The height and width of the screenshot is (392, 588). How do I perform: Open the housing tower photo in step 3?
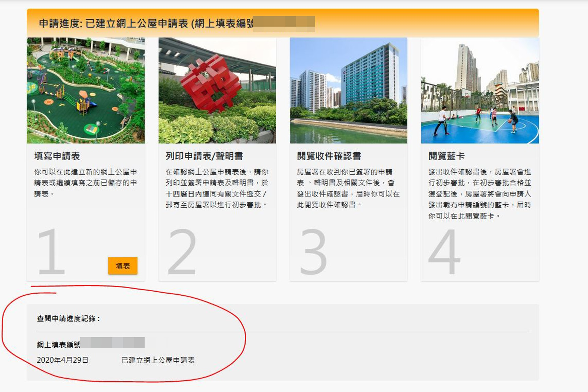click(x=349, y=90)
